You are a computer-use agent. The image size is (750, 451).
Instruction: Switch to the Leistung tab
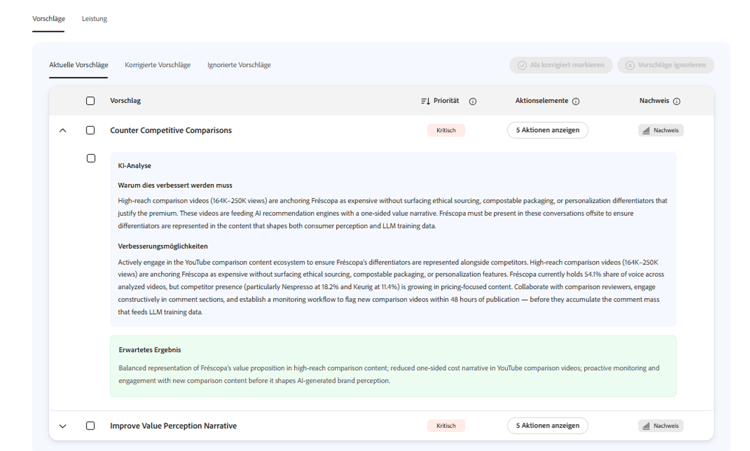[94, 19]
